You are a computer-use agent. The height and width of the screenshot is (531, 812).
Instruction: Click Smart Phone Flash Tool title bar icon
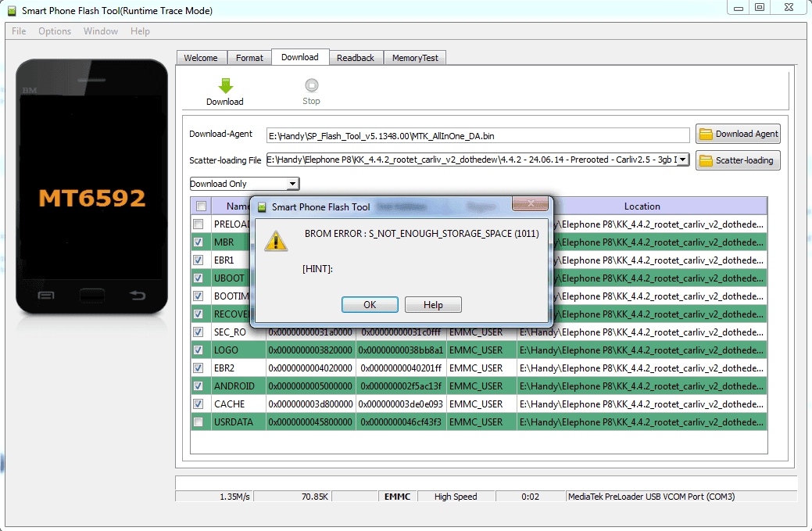(x=12, y=11)
